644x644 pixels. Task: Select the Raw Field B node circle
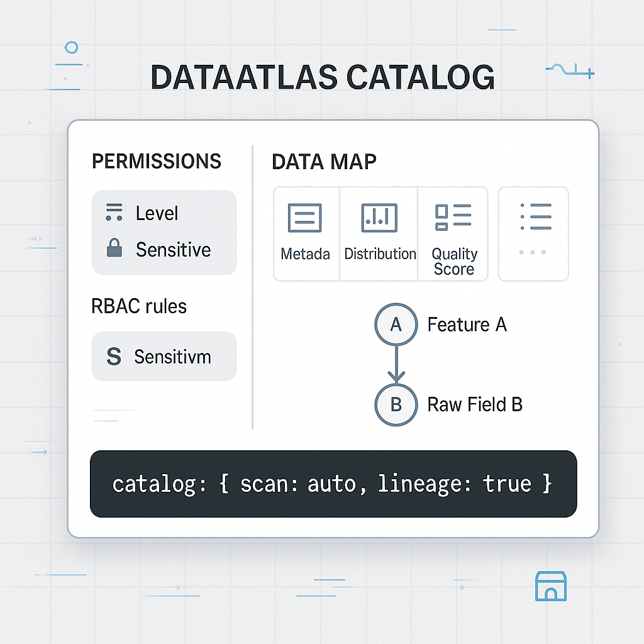[x=396, y=404]
